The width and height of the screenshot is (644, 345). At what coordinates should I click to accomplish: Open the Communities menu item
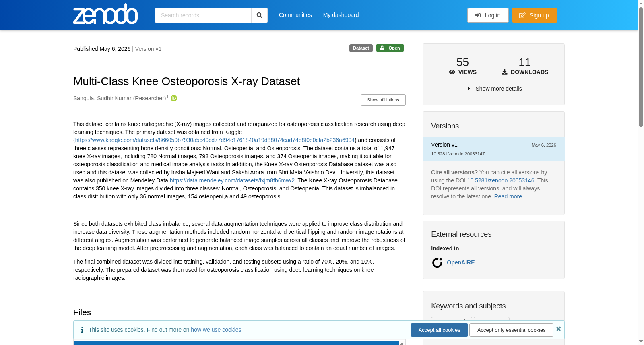click(295, 15)
